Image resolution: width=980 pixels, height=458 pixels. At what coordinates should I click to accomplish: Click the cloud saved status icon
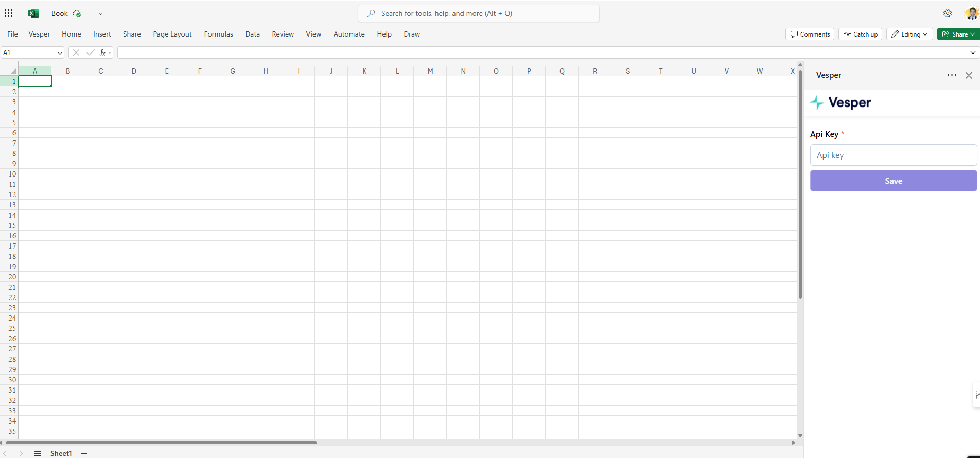click(x=77, y=13)
